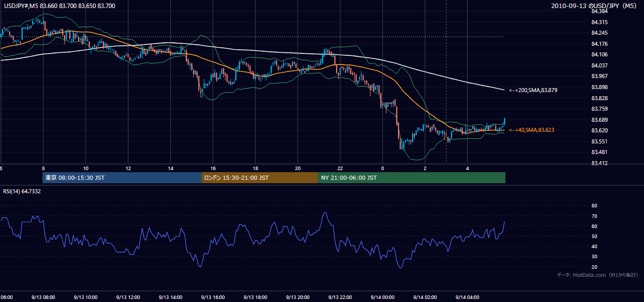Click price axis value 84.176
Screen dimensions: 644x302
pos(599,44)
